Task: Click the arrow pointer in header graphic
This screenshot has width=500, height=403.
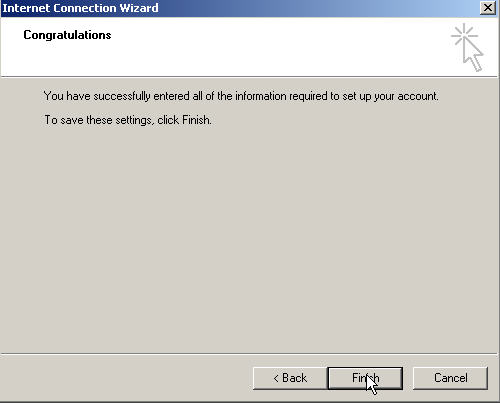Action: pos(473,56)
